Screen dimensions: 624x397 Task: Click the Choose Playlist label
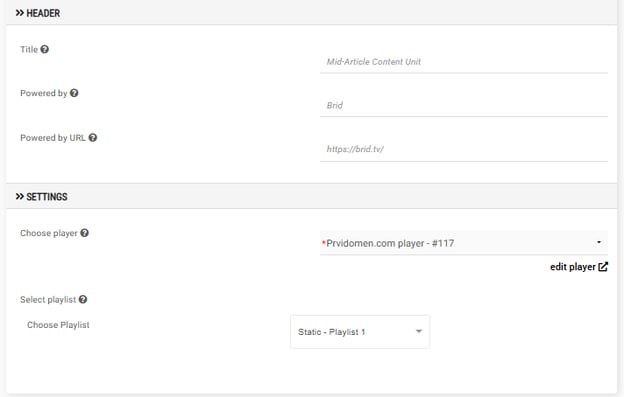point(58,325)
